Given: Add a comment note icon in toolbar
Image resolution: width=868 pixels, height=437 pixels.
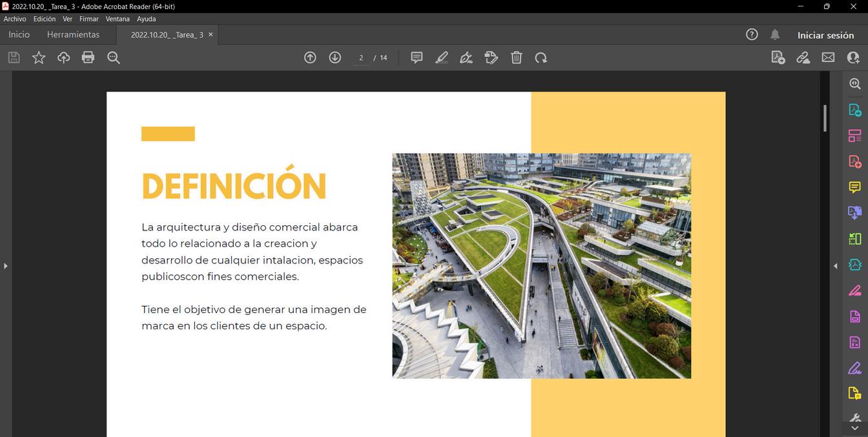Looking at the screenshot, I should pos(417,57).
